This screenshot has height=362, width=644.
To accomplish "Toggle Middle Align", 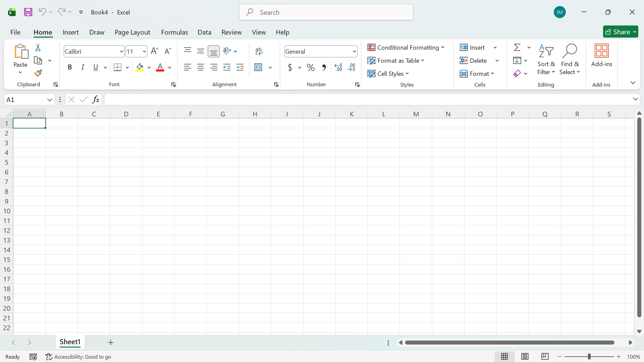I will pyautogui.click(x=201, y=51).
